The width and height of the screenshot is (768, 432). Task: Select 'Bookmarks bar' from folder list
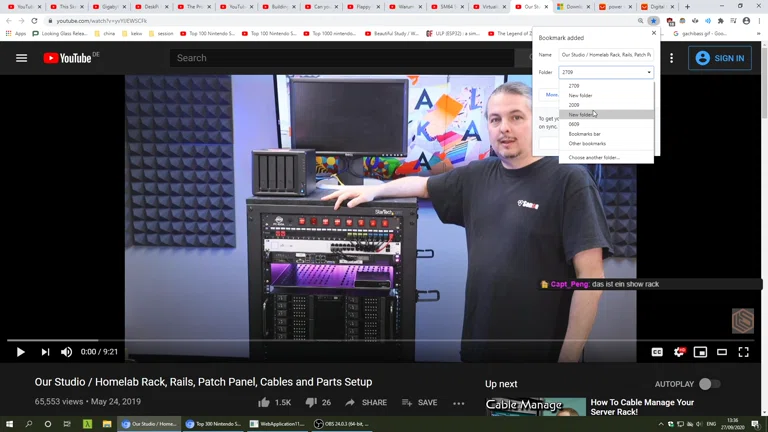pyautogui.click(x=585, y=134)
